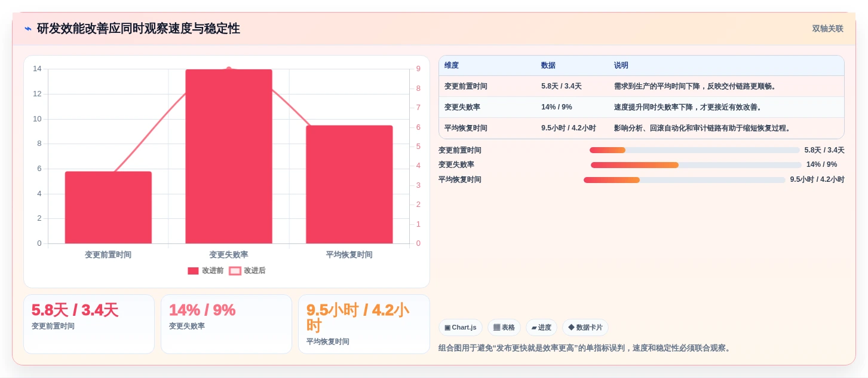Click the 数据 table column header

click(548, 66)
